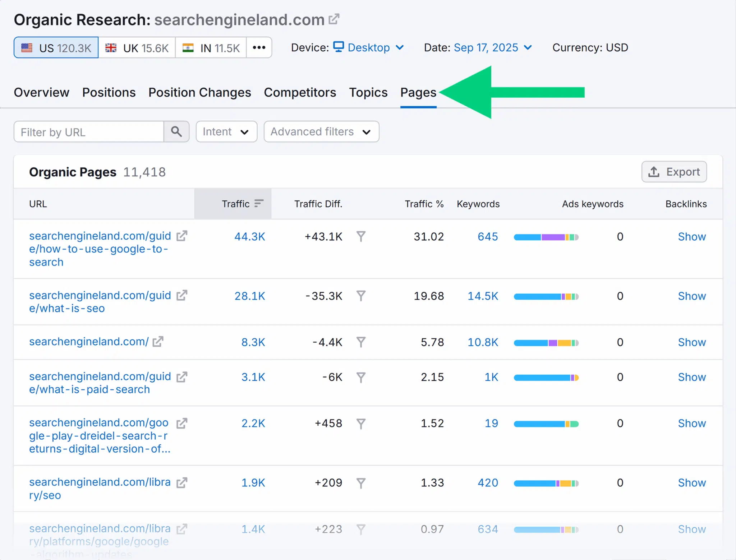The width and height of the screenshot is (736, 560).
Task: Click the Traffic % column header
Action: pyautogui.click(x=424, y=204)
